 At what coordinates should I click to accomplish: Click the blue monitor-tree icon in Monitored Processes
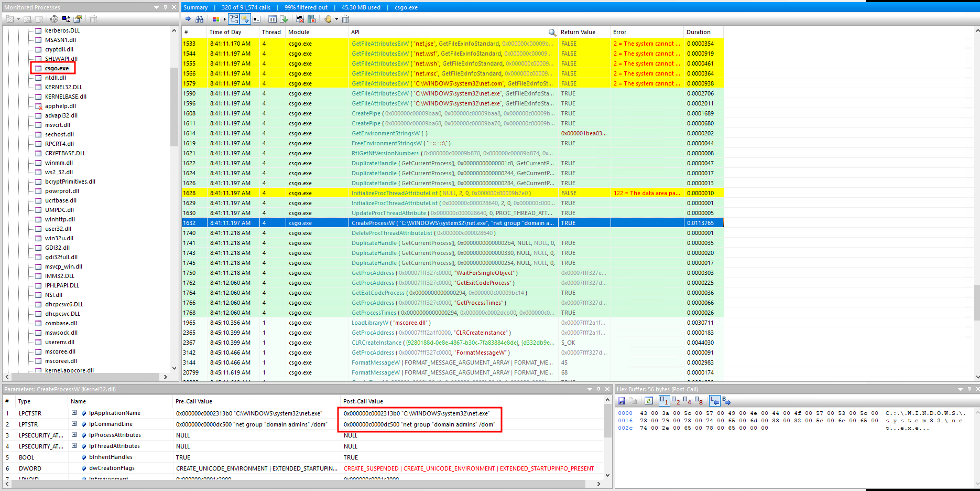point(66,19)
